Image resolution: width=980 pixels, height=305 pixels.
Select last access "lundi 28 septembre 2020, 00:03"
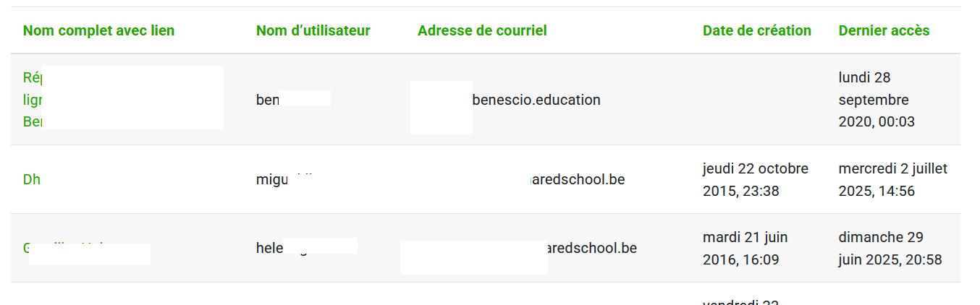coord(874,100)
